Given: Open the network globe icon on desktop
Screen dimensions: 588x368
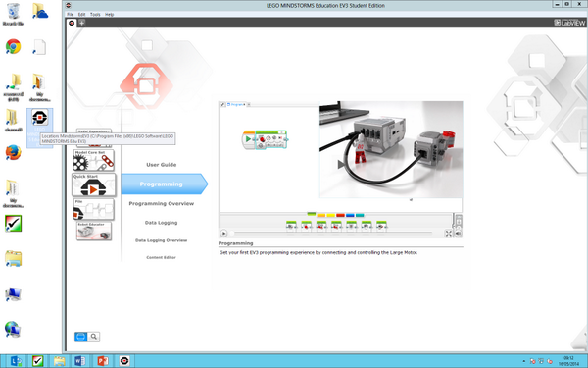Looking at the screenshot, I should tap(13, 330).
